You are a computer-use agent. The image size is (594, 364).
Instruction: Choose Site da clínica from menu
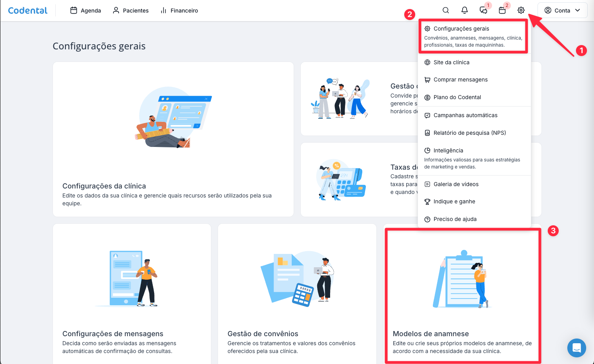tap(451, 62)
